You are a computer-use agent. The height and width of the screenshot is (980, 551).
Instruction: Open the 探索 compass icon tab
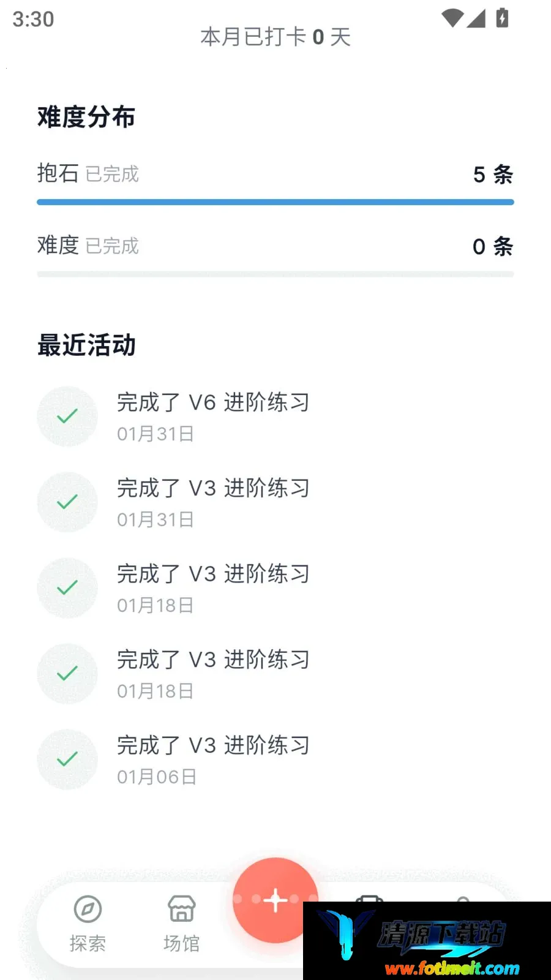(88, 909)
